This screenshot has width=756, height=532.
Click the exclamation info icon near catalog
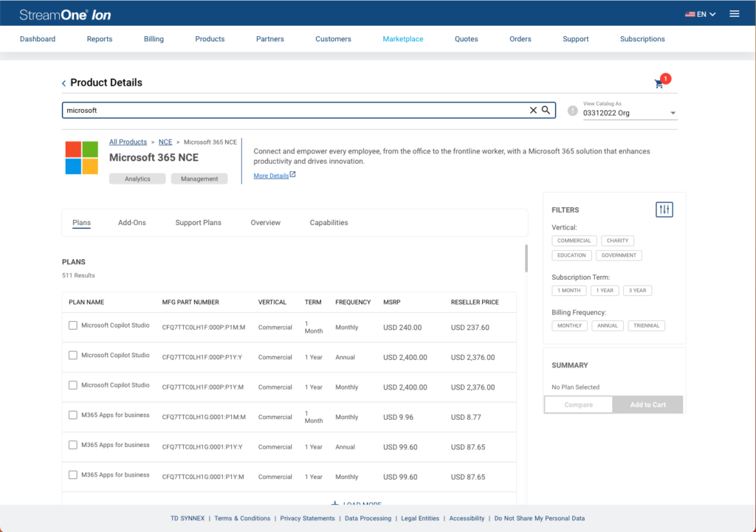[572, 111]
